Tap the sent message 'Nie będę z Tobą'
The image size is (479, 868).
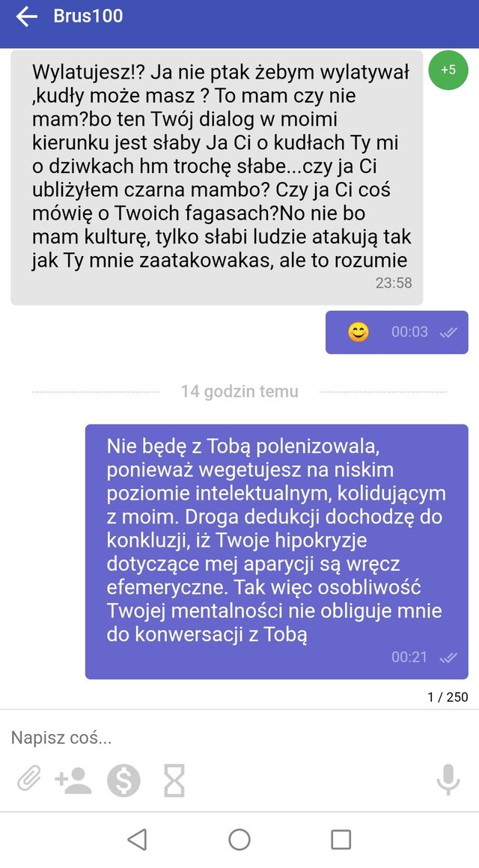(277, 551)
